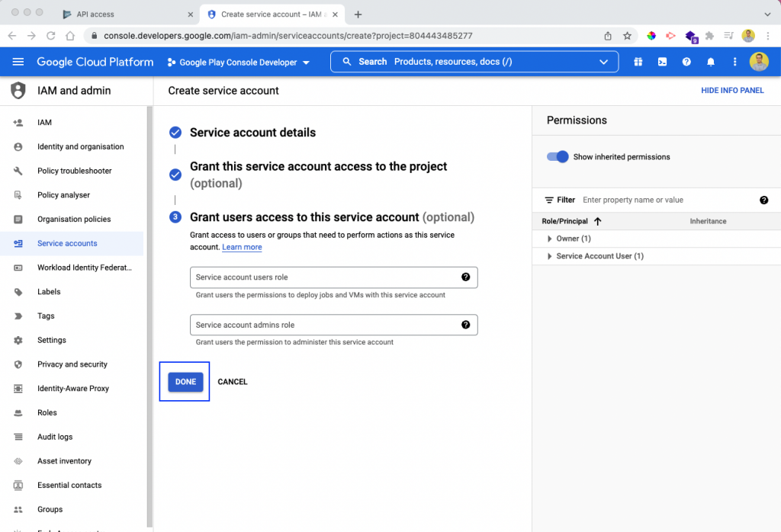Go to Policy analyser
781x532 pixels.
tap(72, 195)
